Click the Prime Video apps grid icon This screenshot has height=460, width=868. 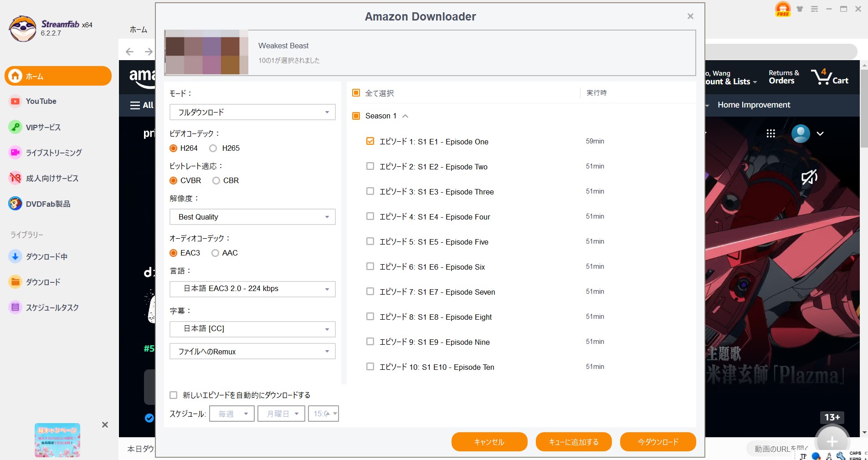[770, 133]
